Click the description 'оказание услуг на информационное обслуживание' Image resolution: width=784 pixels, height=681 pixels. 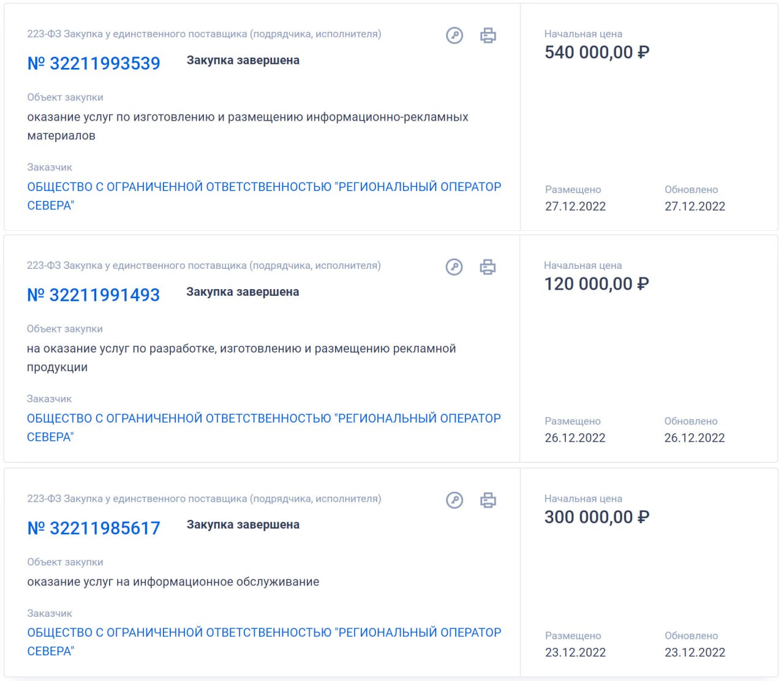(173, 582)
